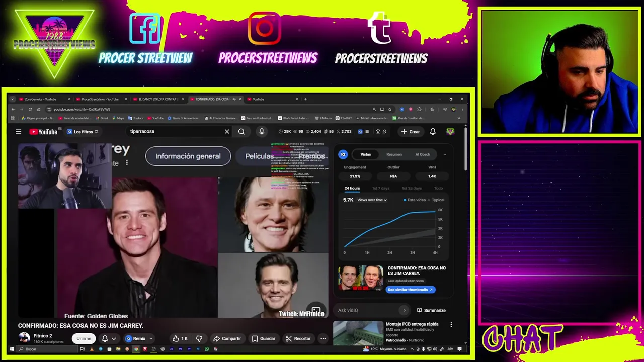Select the '1st 28 days' range tab
This screenshot has height=362, width=644.
tap(412, 188)
